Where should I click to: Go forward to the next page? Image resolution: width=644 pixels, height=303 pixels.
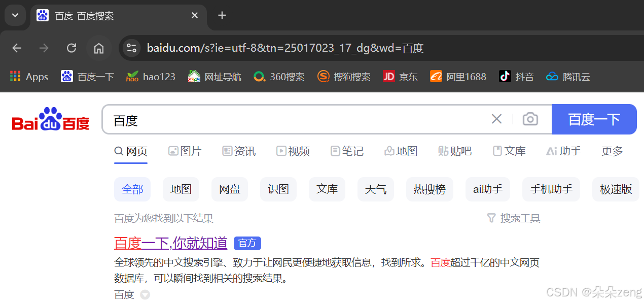(44, 48)
